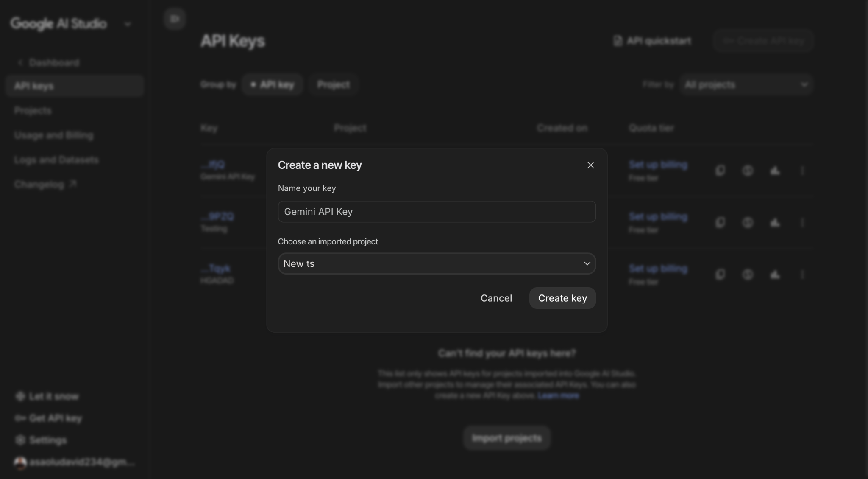868x479 pixels.
Task: Click the Project column header
Action: [x=350, y=128]
